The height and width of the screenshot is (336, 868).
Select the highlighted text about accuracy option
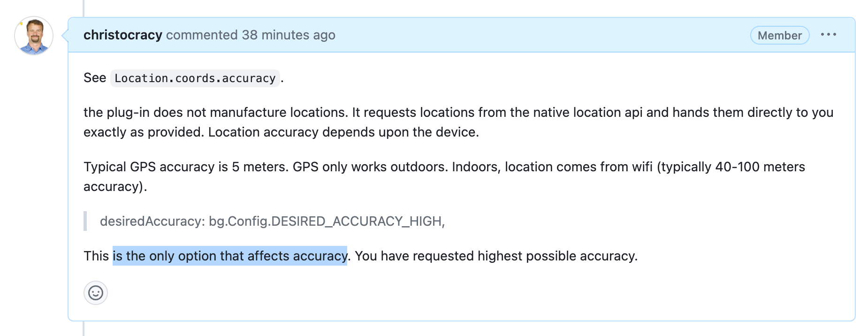(229, 256)
